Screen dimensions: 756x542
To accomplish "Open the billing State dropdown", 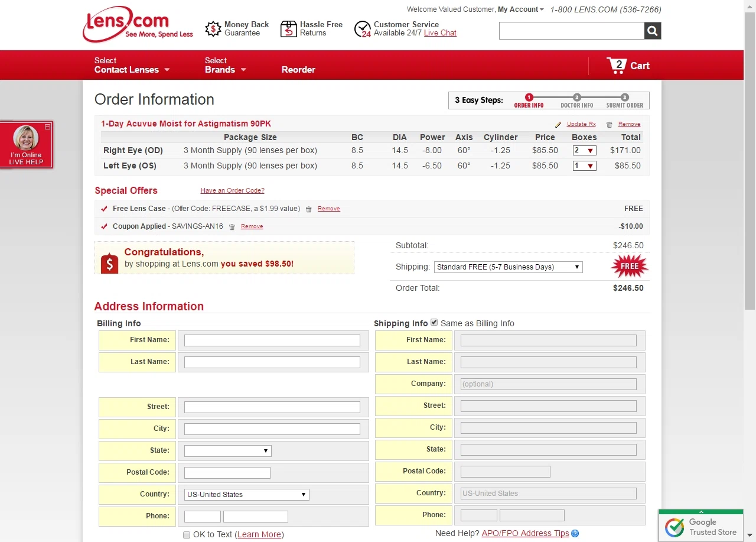I will click(227, 451).
